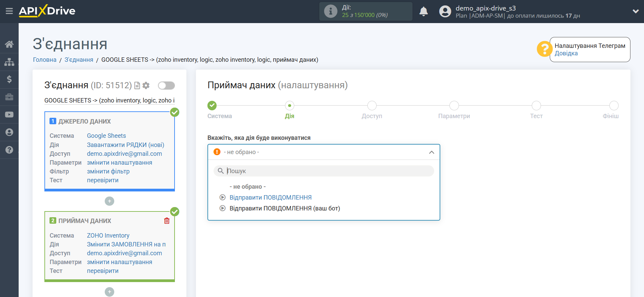The image size is (644, 297).
Task: Open ZOHO Inventory system link
Action: 108,236
